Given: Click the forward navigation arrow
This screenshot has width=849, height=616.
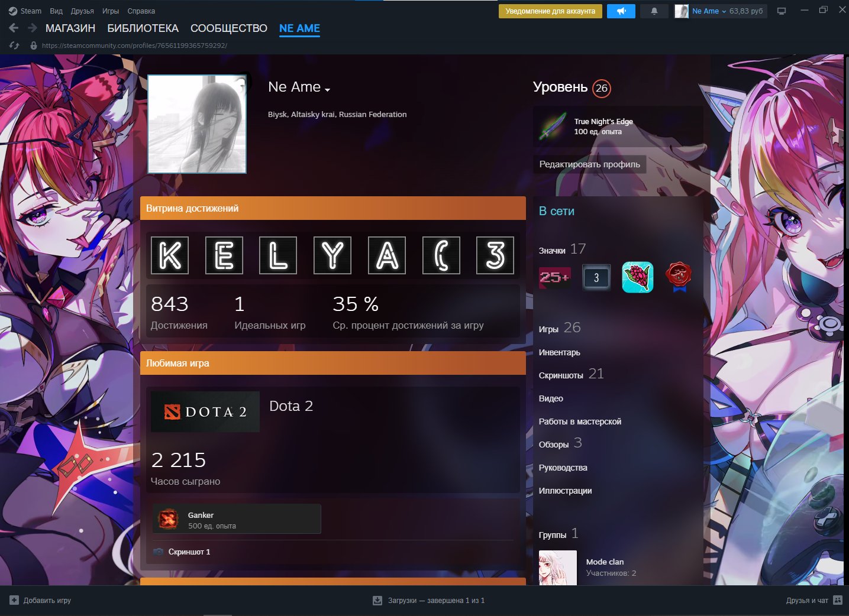Looking at the screenshot, I should 33,28.
